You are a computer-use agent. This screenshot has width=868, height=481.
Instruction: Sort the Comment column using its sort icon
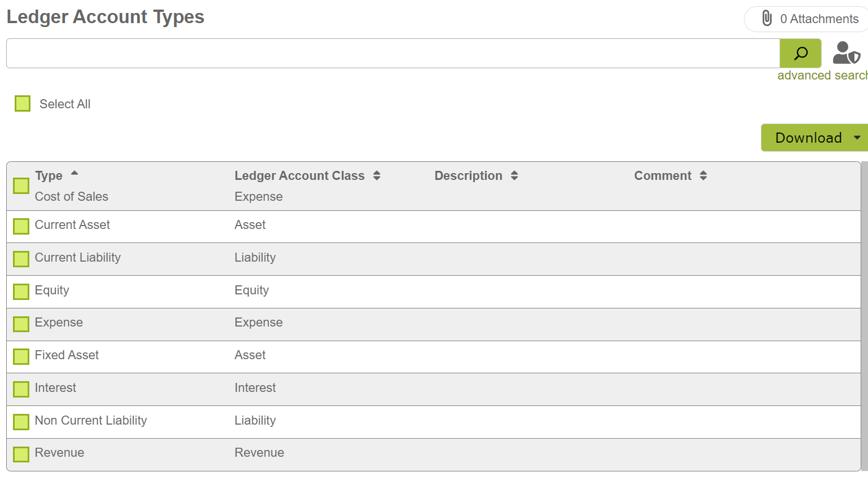click(x=703, y=175)
